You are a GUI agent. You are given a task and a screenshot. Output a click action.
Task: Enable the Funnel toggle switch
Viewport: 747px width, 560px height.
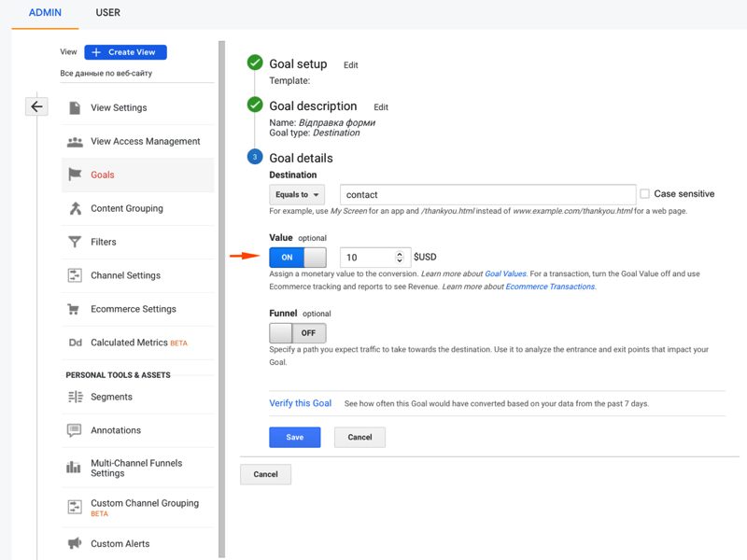(x=297, y=333)
